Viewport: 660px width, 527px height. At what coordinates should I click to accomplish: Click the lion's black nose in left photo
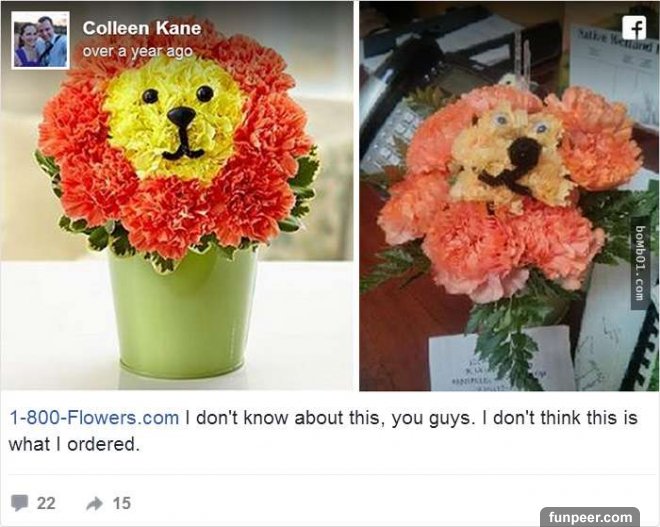181,116
